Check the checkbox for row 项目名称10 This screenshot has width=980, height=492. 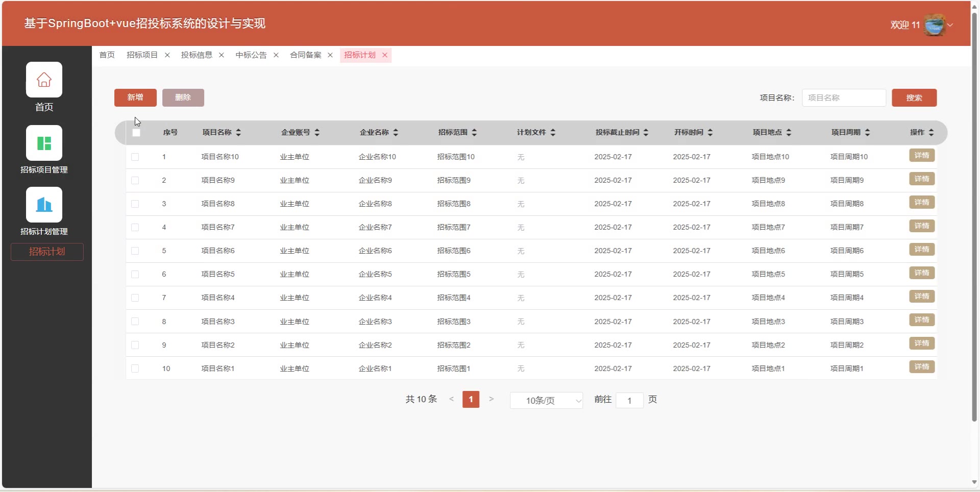(135, 157)
